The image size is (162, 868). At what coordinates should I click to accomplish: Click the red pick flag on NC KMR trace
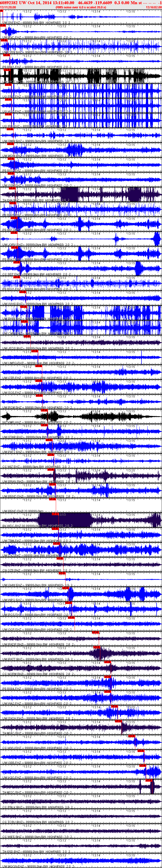tap(44, 411)
